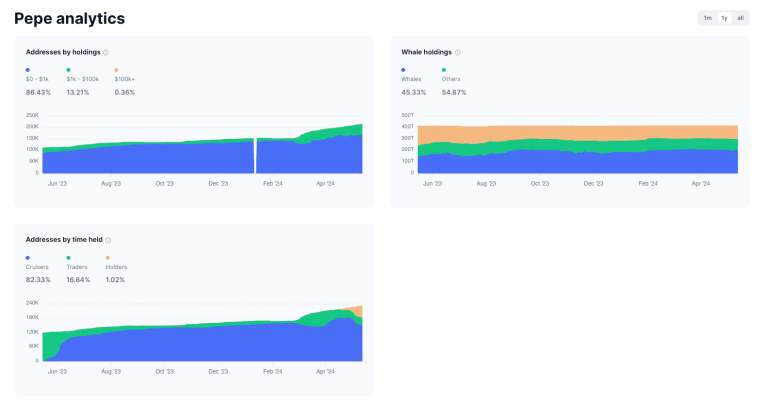Click the blue dot above Whales legend
This screenshot has height=405, width=768.
403,69
